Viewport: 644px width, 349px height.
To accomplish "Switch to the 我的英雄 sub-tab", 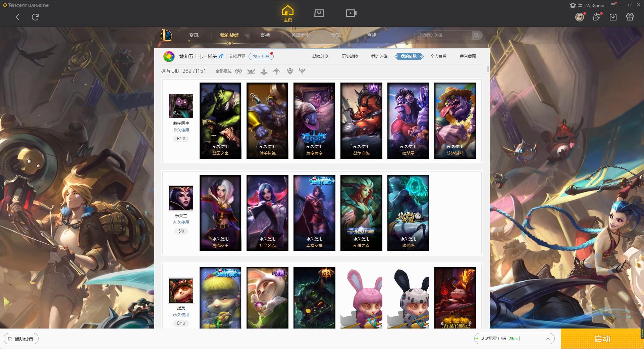I will (x=379, y=56).
